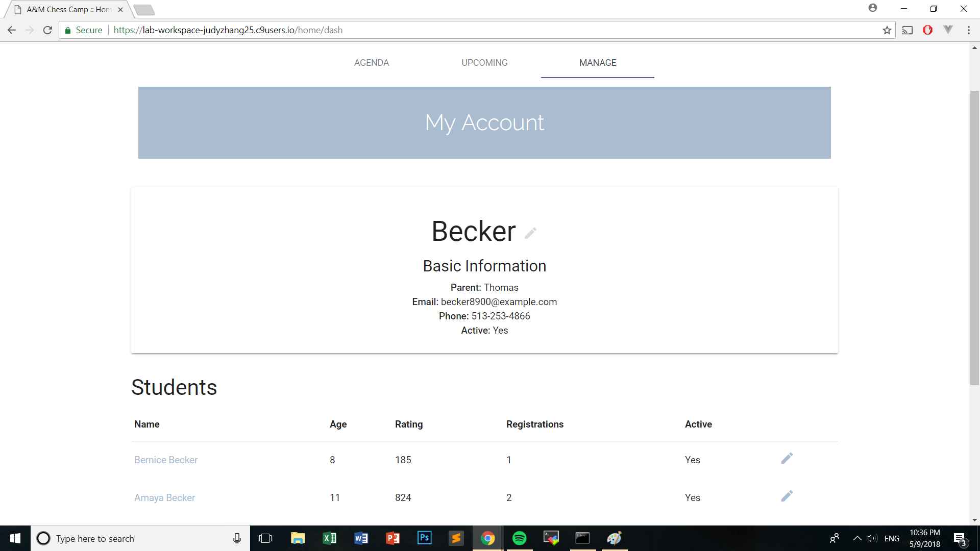Reload the page

pos(47,30)
